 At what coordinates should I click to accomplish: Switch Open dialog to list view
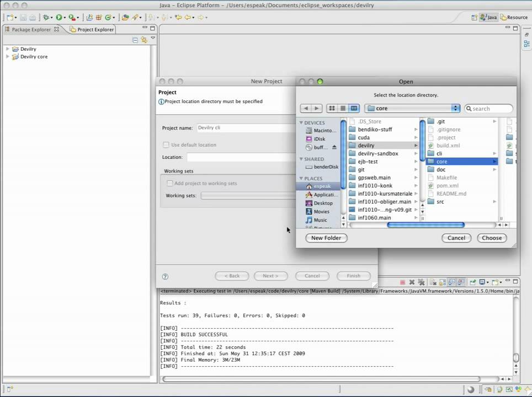tap(343, 108)
